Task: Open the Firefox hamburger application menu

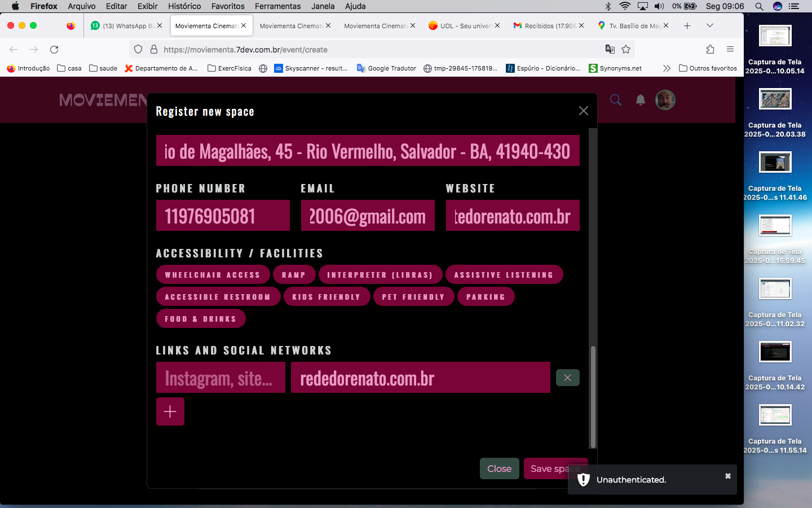Action: click(x=730, y=50)
